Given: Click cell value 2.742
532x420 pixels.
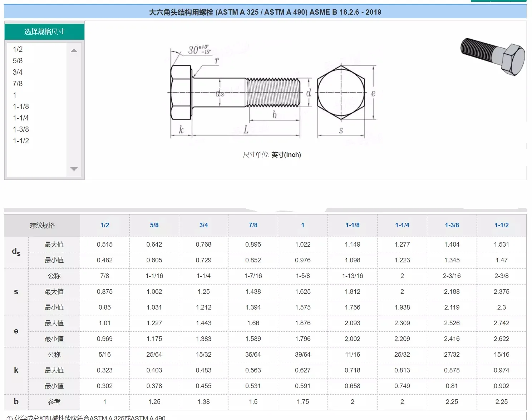Looking at the screenshot, I should (502, 323).
